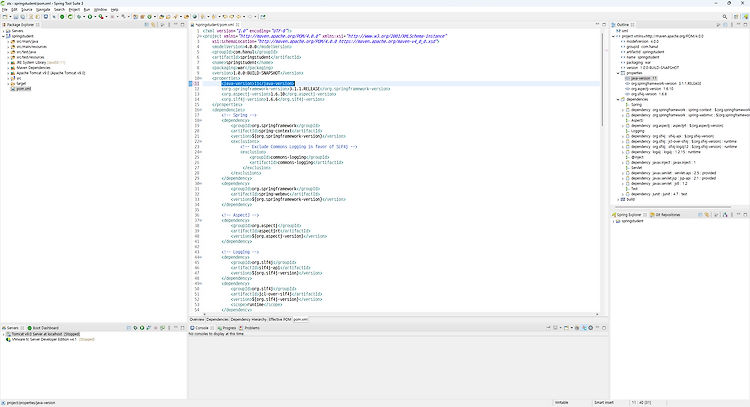Open the Run menu

pyautogui.click(x=87, y=10)
